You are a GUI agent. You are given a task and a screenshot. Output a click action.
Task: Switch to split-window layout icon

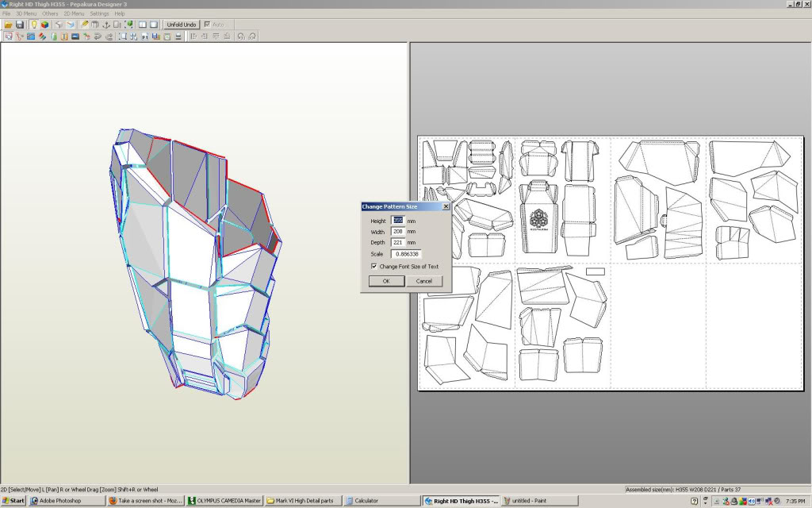point(143,25)
